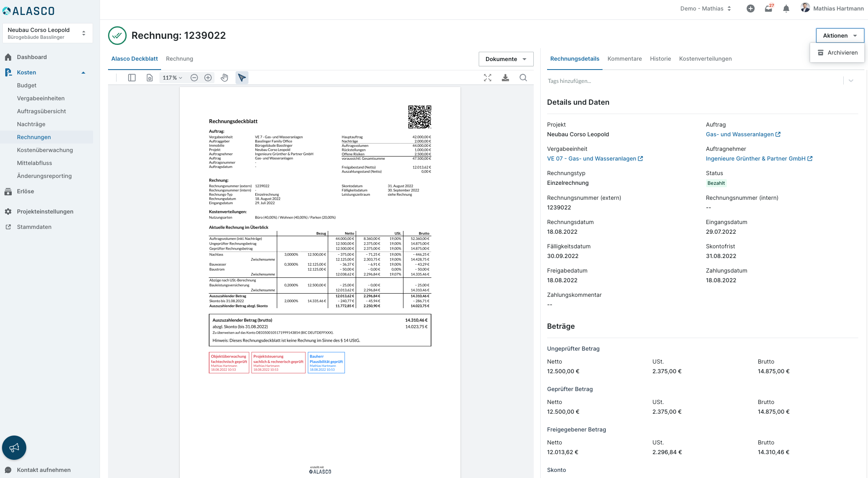Select the cursor selection tool

coord(242,78)
